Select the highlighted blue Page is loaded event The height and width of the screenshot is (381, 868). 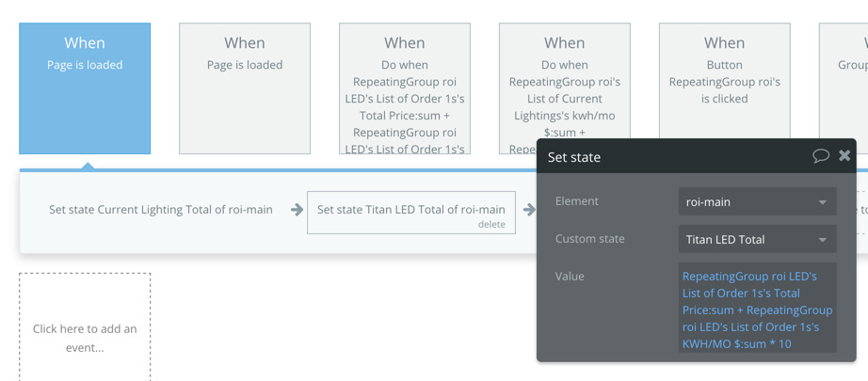85,88
